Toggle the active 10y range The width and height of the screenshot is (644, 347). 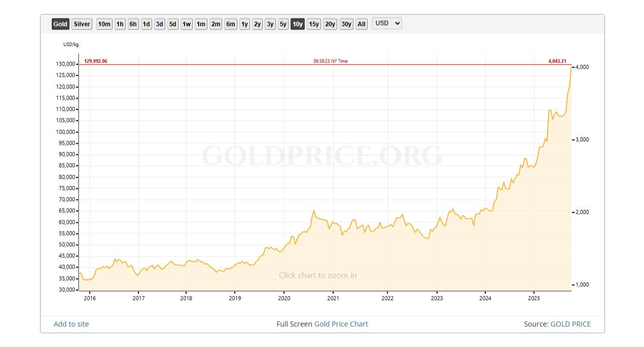click(x=297, y=24)
